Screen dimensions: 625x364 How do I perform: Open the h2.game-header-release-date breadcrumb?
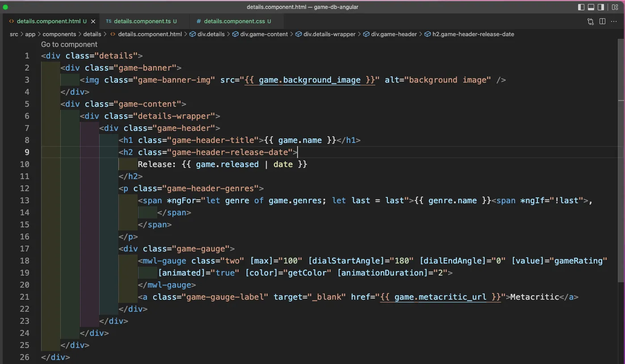pos(473,34)
